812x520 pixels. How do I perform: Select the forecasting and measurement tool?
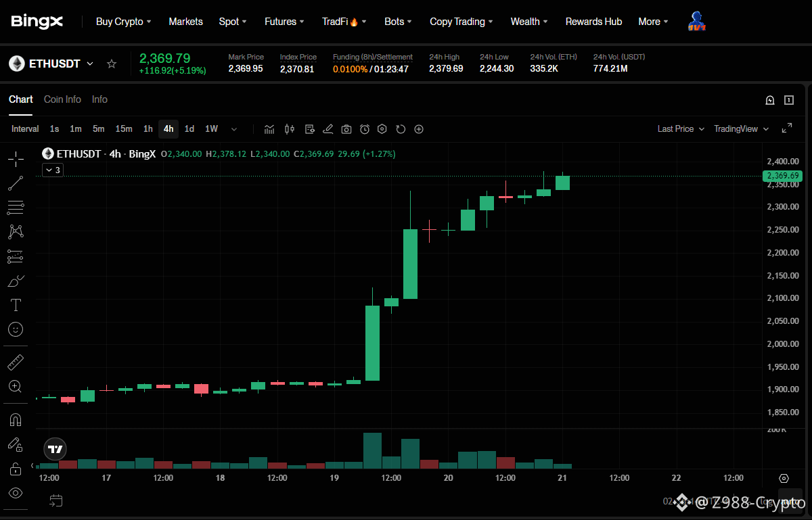point(16,256)
